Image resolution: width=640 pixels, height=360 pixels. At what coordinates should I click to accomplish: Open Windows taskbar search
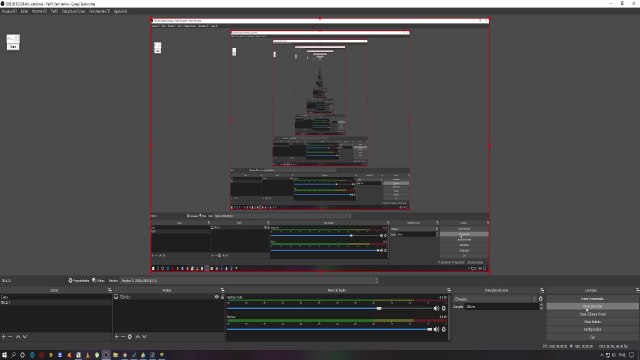pos(13,355)
